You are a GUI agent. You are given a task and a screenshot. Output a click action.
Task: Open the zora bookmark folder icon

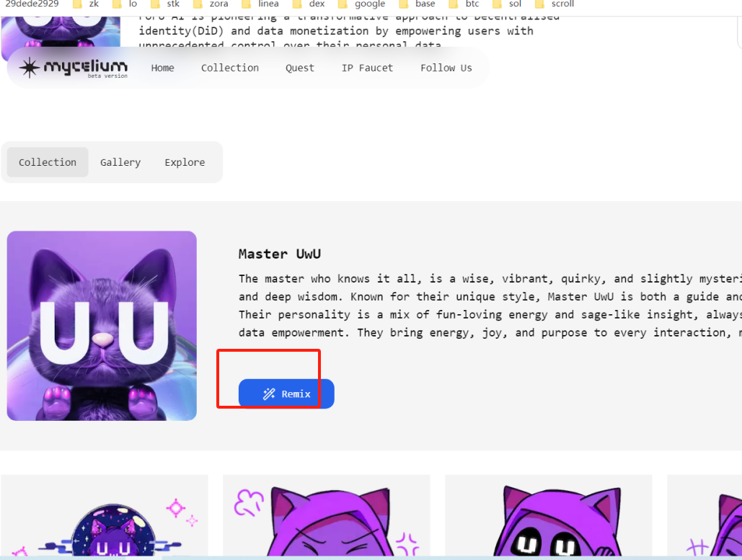[198, 4]
